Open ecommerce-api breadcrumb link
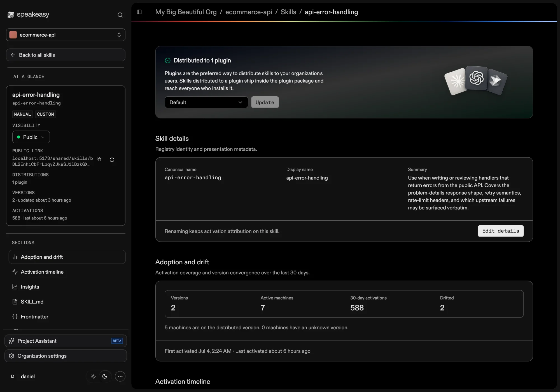Image resolution: width=560 pixels, height=392 pixels. (249, 12)
